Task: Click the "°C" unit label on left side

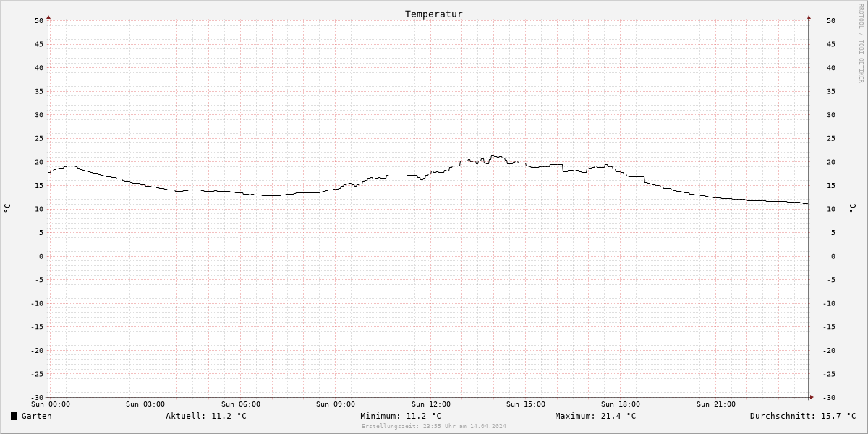Action: (x=7, y=208)
